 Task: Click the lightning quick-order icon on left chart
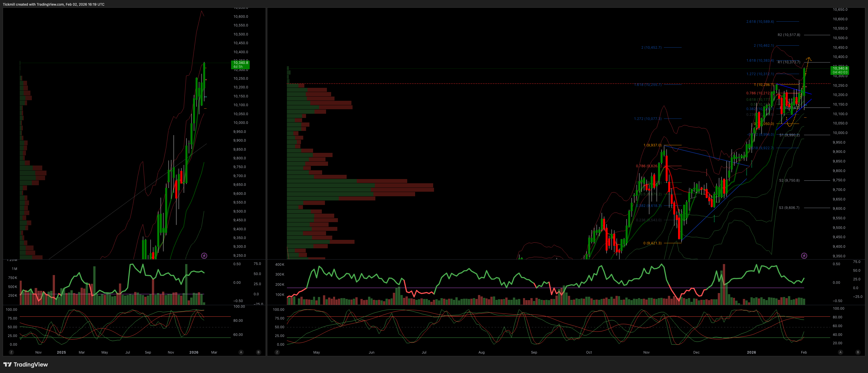205,256
